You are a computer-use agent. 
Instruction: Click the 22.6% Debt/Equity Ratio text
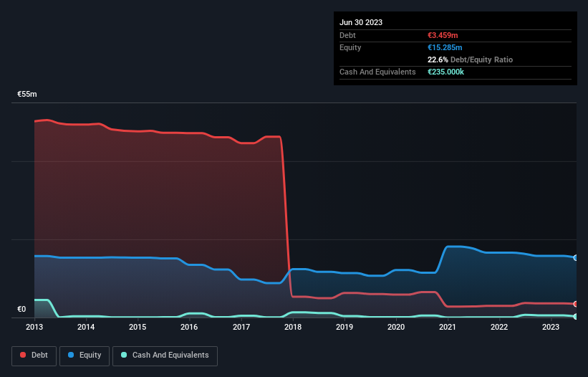click(x=470, y=59)
